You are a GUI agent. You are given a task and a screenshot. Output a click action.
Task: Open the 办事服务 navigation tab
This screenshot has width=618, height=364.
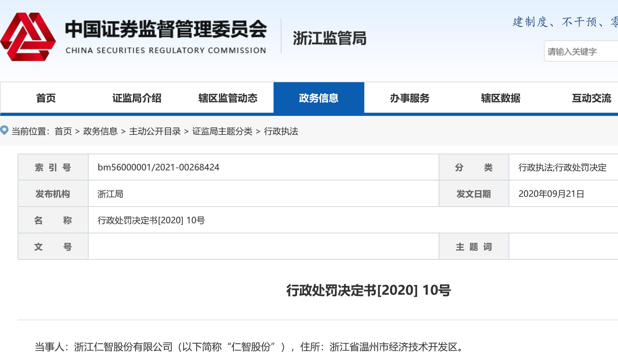click(410, 98)
